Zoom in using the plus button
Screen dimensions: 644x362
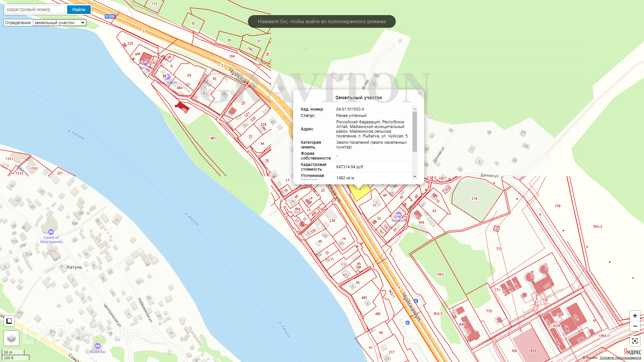pyautogui.click(x=635, y=316)
